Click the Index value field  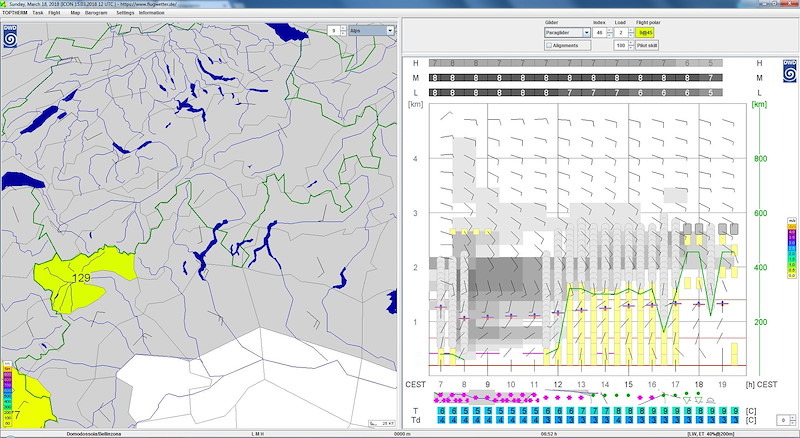coord(599,33)
